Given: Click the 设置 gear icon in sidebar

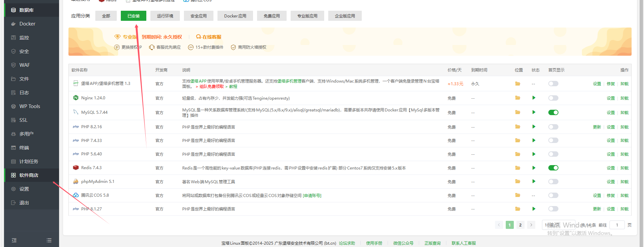Looking at the screenshot, I should click(x=13, y=189).
